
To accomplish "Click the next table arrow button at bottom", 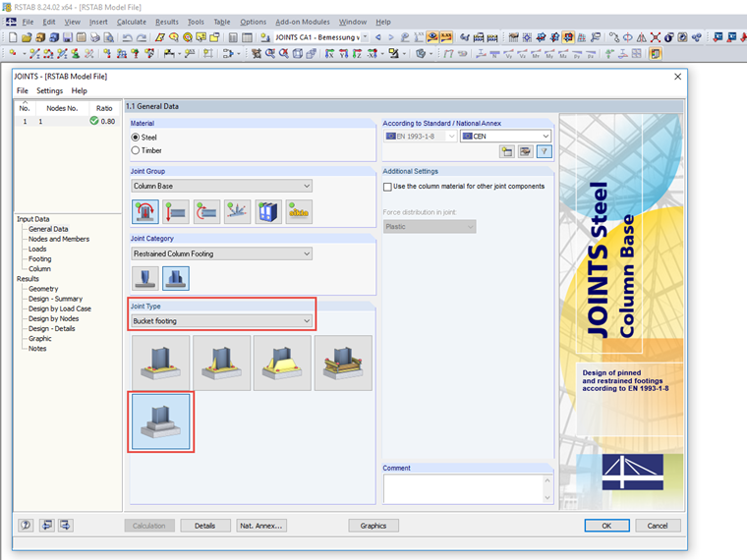I will (65, 526).
